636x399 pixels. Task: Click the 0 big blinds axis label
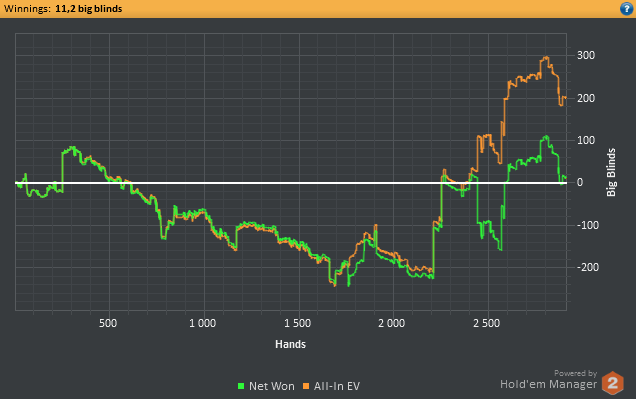point(580,182)
